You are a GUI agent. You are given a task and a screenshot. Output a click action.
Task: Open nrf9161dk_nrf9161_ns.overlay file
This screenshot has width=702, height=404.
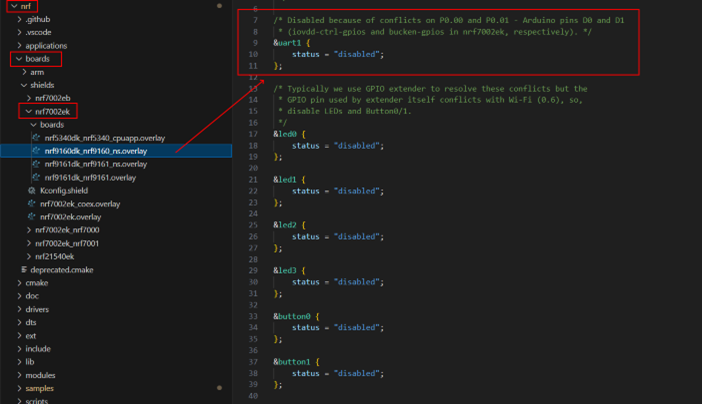click(96, 164)
